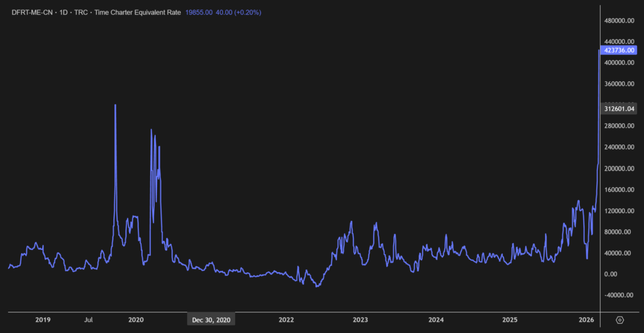The width and height of the screenshot is (644, 333).
Task: Click 2026 on the time axis
Action: point(585,320)
